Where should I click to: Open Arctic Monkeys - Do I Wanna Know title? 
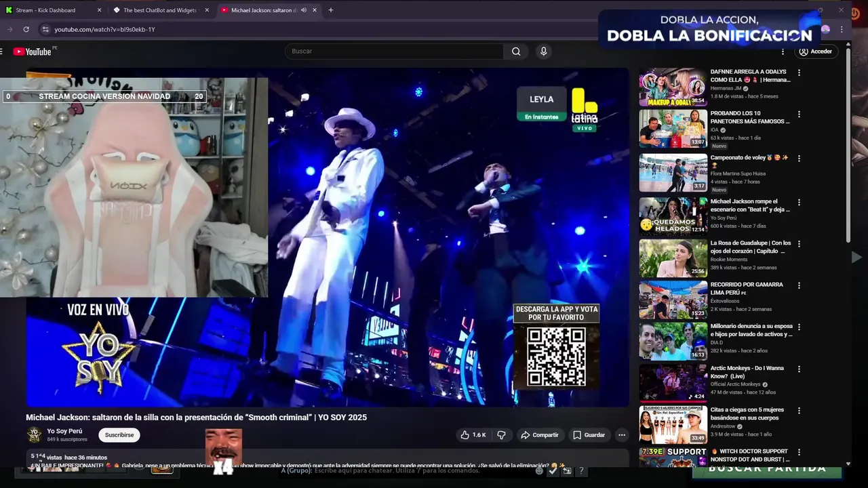[x=747, y=372]
